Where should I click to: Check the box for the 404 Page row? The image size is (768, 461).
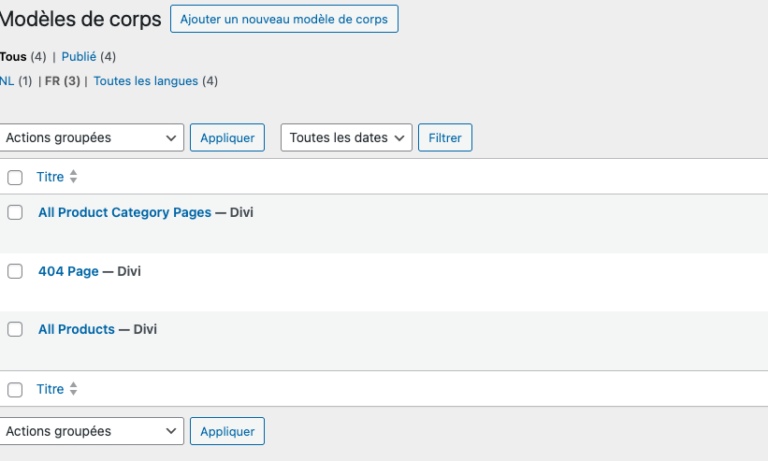(15, 271)
